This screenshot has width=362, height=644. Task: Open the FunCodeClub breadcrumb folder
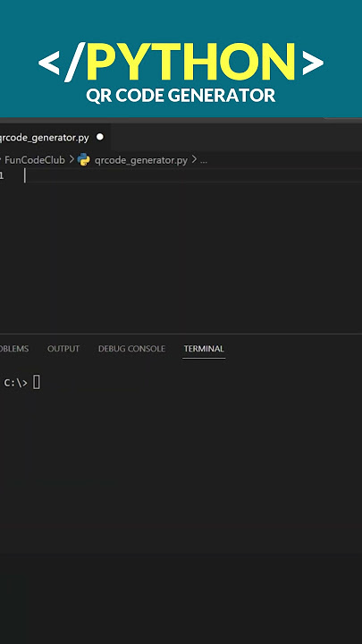35,160
